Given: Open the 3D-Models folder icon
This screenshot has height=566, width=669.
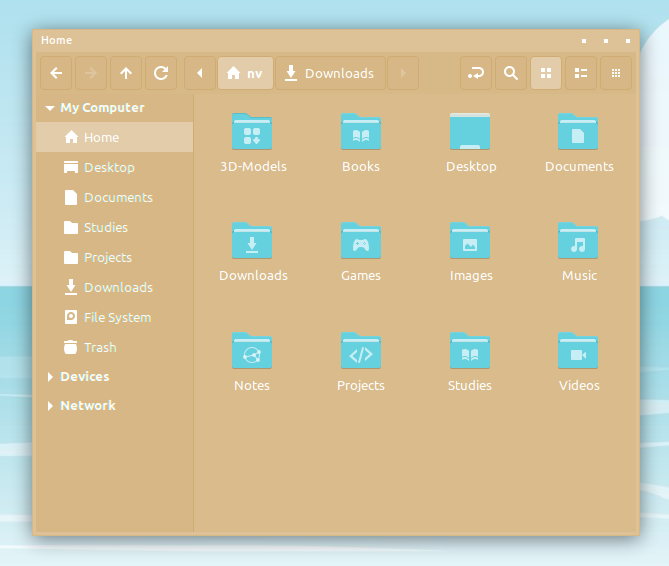Looking at the screenshot, I should click(252, 133).
